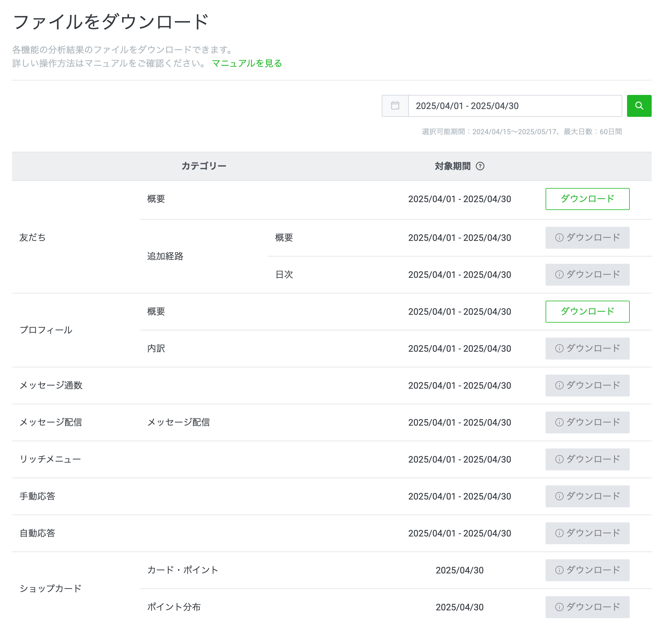The height and width of the screenshot is (644, 664).
Task: Click disabled download for メッセージ配信 row
Action: pyautogui.click(x=587, y=422)
